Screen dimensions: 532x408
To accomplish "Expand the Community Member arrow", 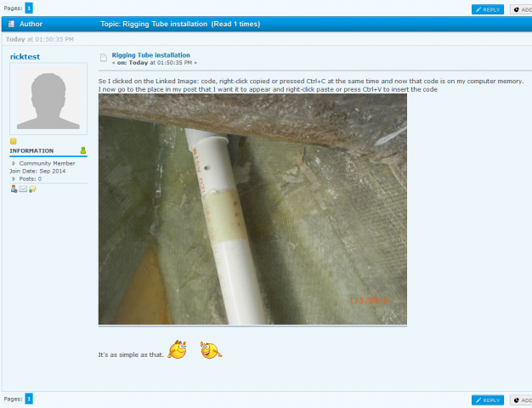I will pos(14,163).
